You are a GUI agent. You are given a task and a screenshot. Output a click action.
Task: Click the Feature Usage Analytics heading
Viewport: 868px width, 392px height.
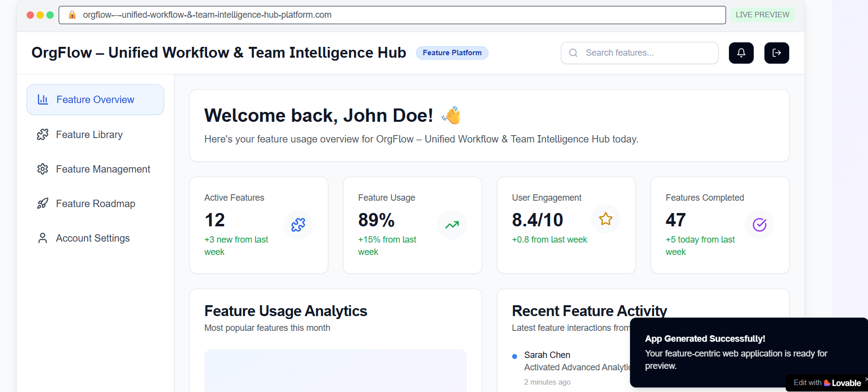pos(286,311)
